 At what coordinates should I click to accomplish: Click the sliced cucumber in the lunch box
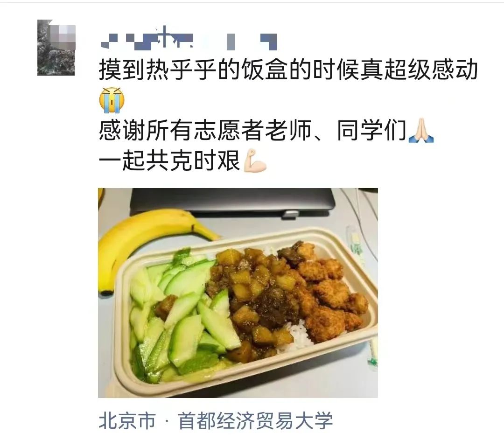coord(180,318)
